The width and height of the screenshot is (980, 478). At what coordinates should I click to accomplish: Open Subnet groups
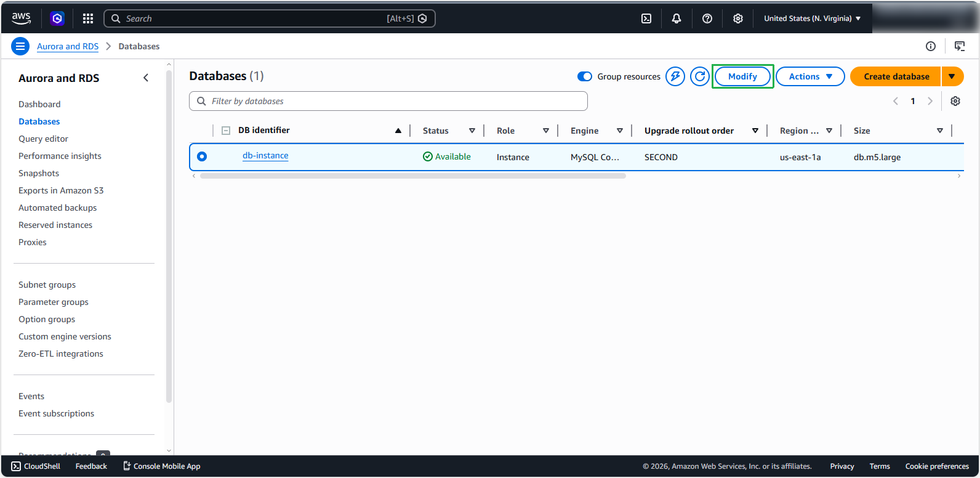[x=47, y=285]
